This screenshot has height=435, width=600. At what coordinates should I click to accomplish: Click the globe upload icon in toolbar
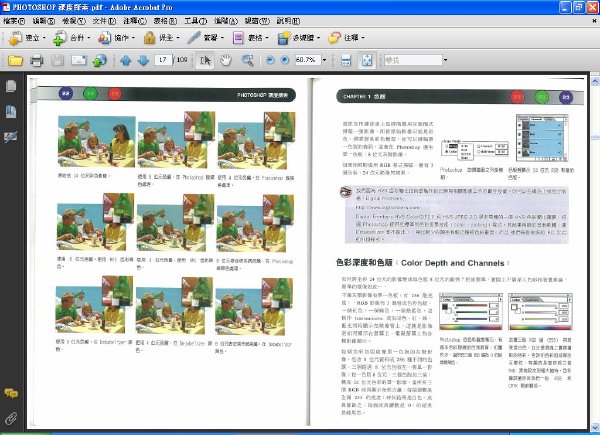99,60
